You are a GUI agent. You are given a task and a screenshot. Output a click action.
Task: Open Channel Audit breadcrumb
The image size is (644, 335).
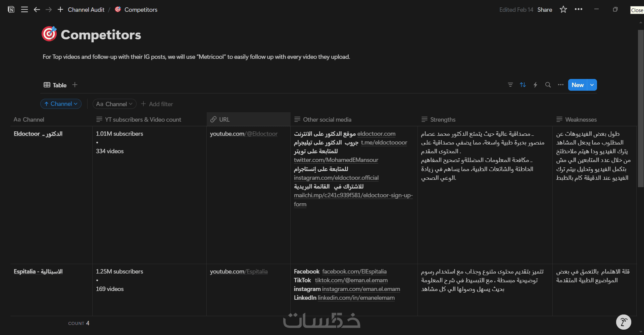click(86, 10)
